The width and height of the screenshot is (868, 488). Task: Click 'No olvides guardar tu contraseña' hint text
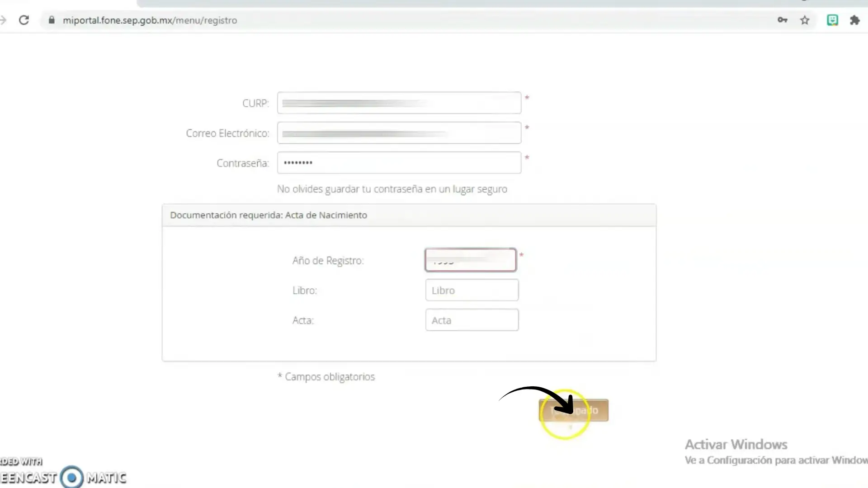click(392, 189)
